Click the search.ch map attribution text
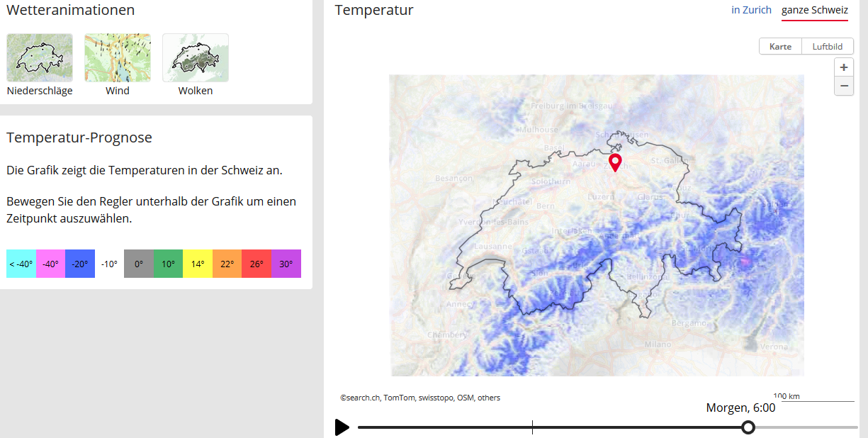868x438 pixels. (420, 398)
